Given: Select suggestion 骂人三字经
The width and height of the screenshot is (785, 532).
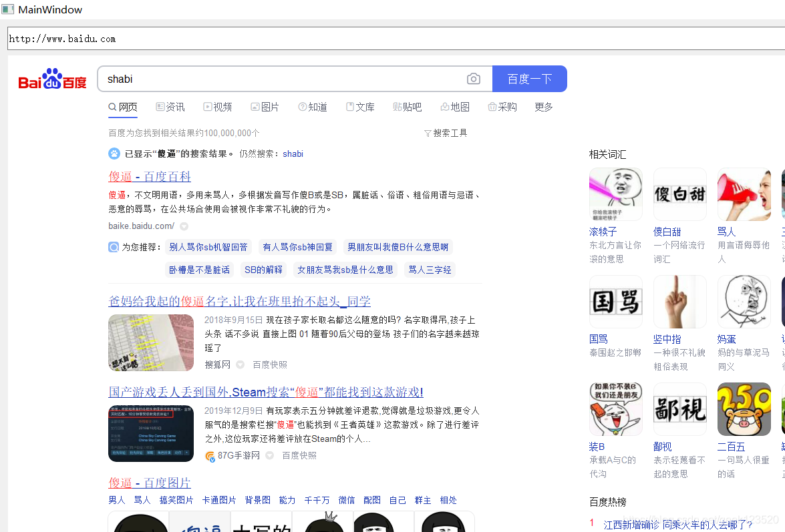Looking at the screenshot, I should (430, 270).
